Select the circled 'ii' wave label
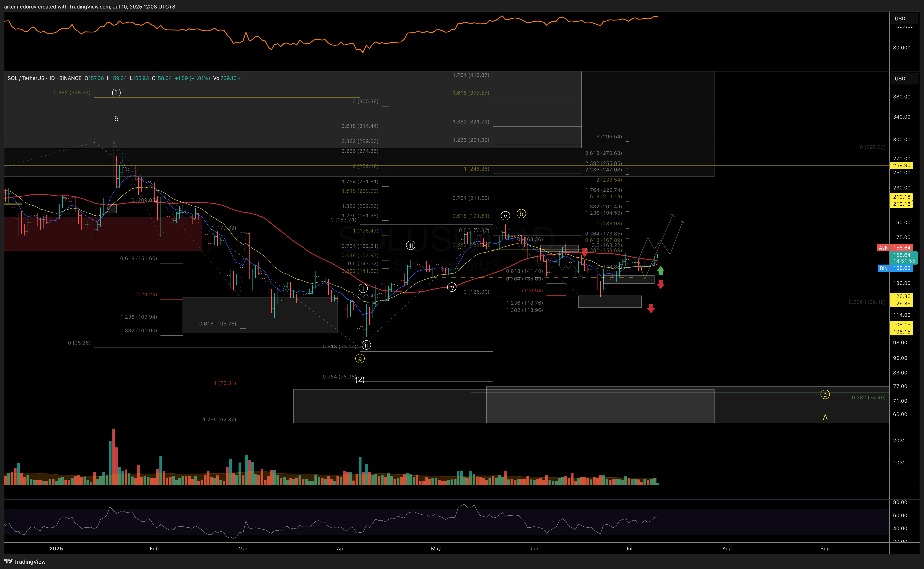The image size is (924, 569). (366, 345)
